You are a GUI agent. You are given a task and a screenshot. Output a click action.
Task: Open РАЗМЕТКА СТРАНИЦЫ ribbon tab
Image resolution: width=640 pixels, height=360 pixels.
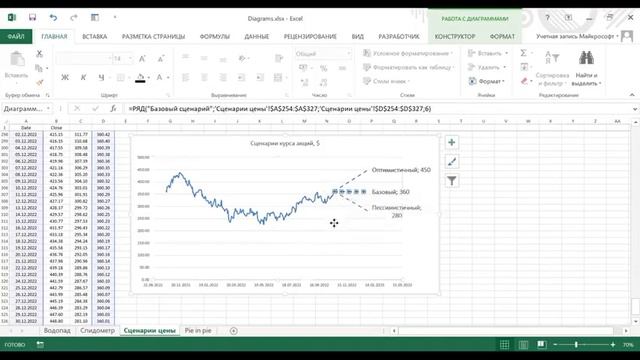click(x=153, y=36)
